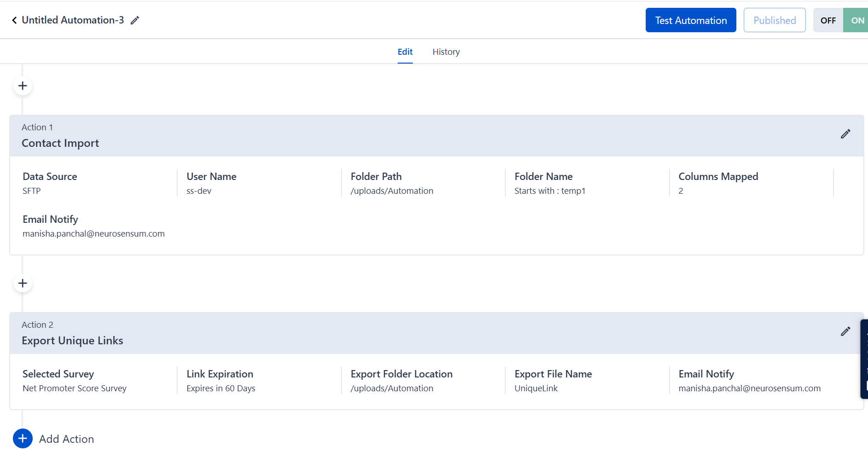868x458 pixels.
Task: Edit the Export Unique Links action via its pencil
Action: point(845,331)
